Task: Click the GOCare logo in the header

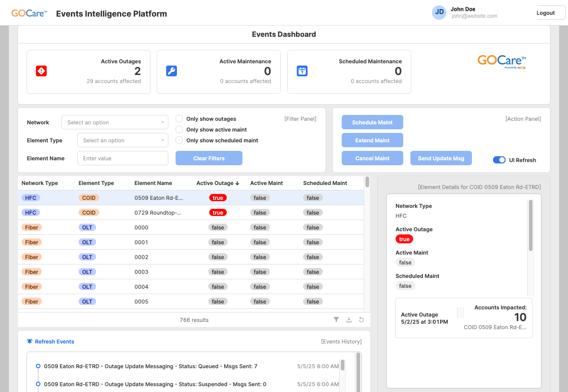Action: (x=29, y=13)
